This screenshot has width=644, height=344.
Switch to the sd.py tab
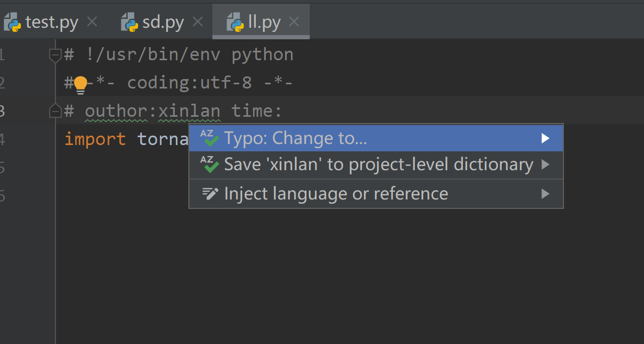coord(163,23)
